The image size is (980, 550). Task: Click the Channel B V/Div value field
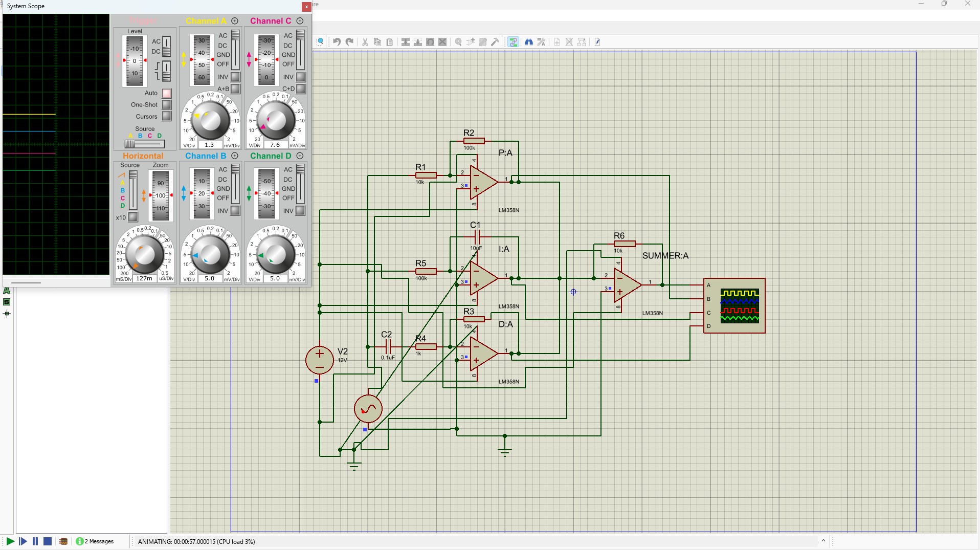click(x=209, y=279)
